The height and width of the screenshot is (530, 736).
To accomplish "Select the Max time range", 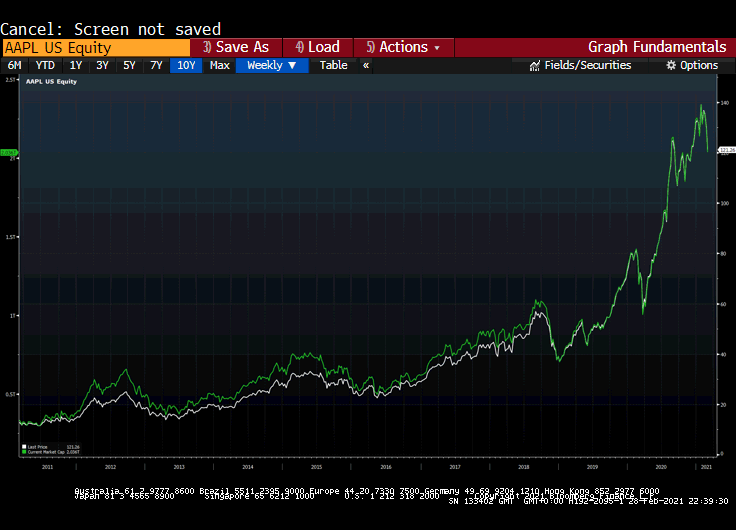I will coord(219,65).
